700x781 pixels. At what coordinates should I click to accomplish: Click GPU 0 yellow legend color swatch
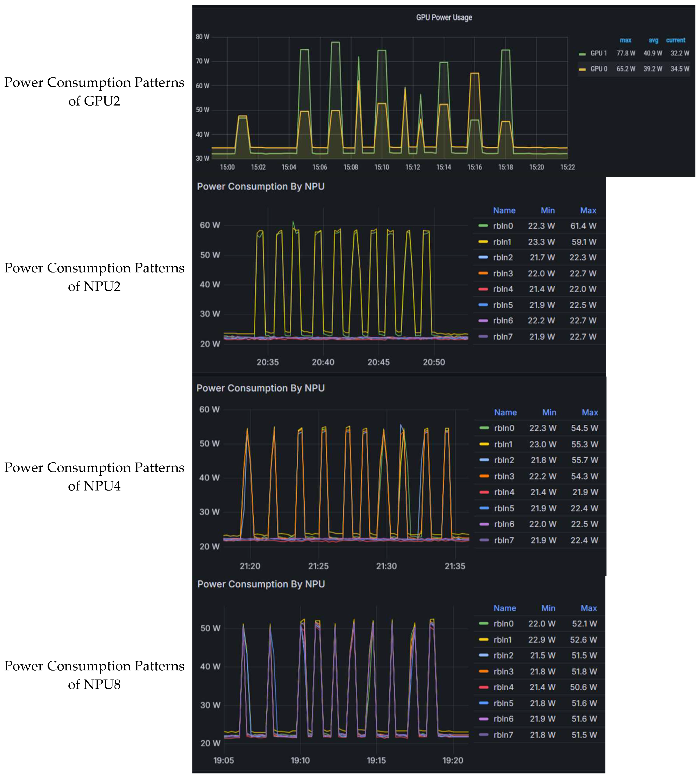(582, 69)
